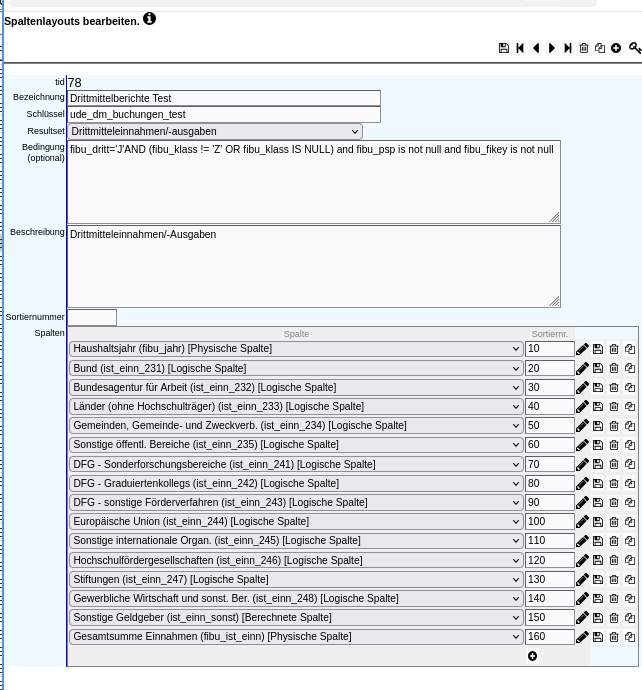Click the Sortiernr. field with value 100
This screenshot has width=642, height=690.
point(550,522)
